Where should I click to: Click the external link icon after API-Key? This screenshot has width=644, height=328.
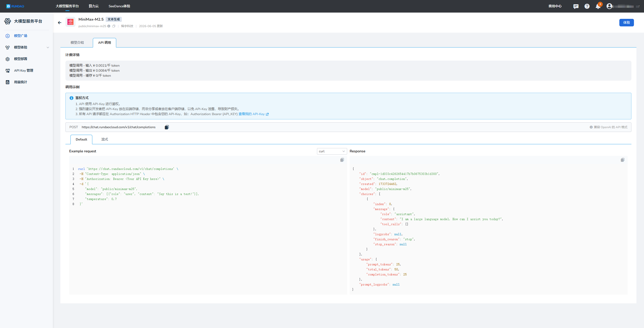[267, 114]
